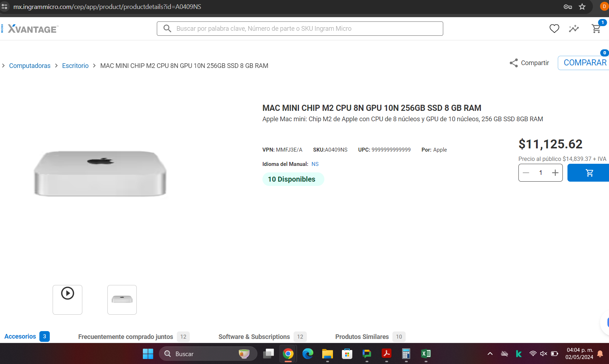The width and height of the screenshot is (609, 364).
Task: Click the $11,125.62 price
Action: click(x=550, y=144)
